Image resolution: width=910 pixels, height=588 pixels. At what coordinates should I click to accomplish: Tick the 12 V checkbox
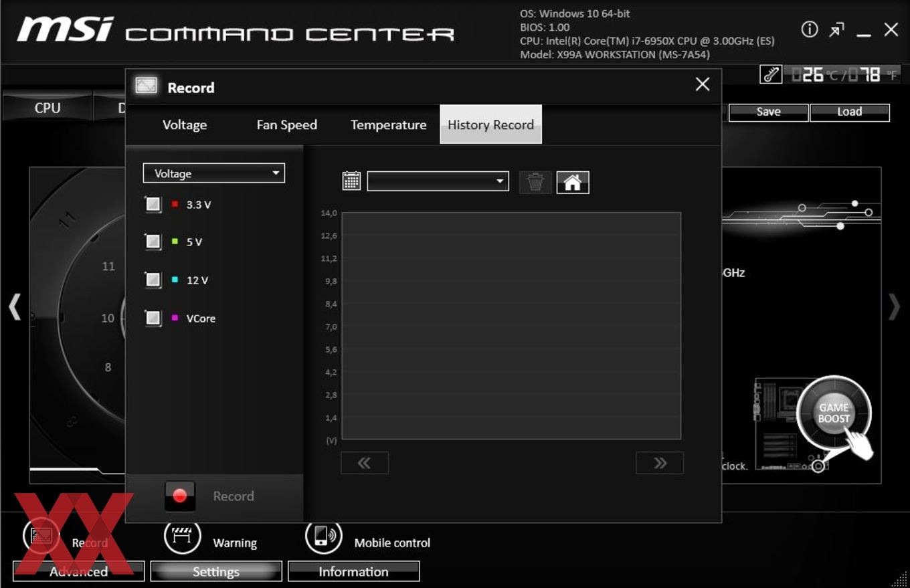(153, 280)
